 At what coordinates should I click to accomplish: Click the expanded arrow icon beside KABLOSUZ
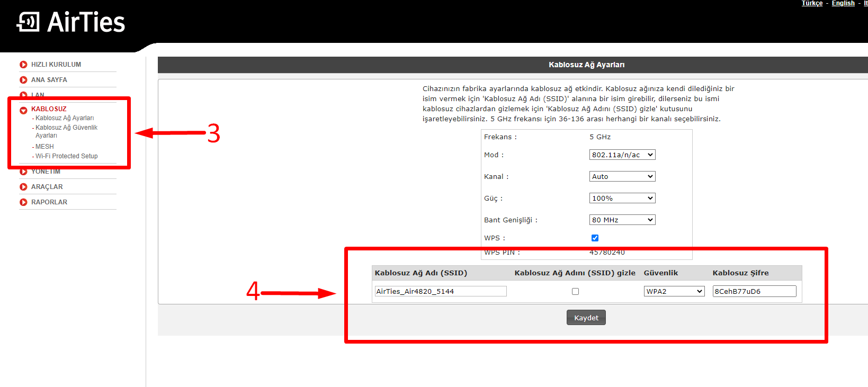[x=23, y=110]
